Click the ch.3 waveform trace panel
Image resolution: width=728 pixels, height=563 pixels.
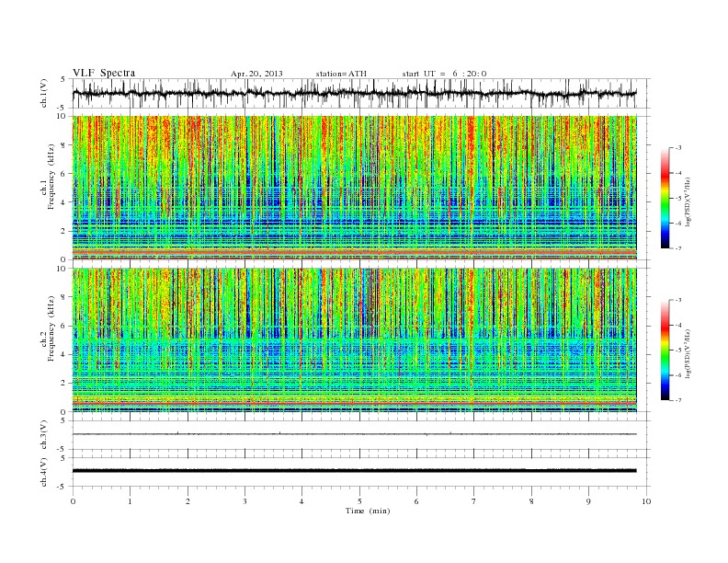[361, 435]
